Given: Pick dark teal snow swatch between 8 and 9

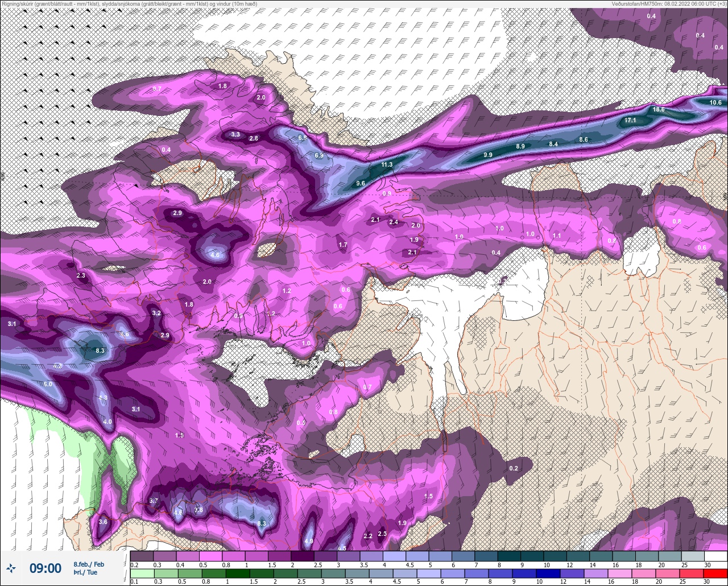Looking at the screenshot, I should pos(509,556).
